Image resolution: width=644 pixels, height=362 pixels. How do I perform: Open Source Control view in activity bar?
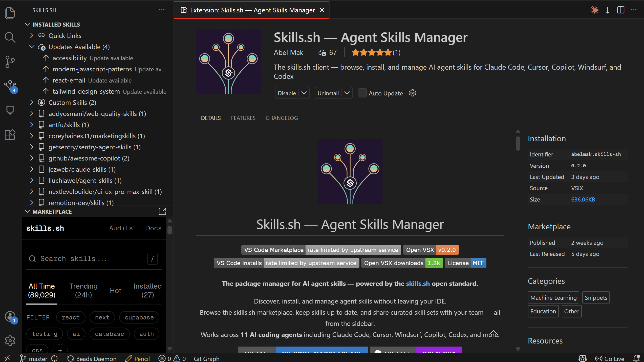tap(10, 62)
